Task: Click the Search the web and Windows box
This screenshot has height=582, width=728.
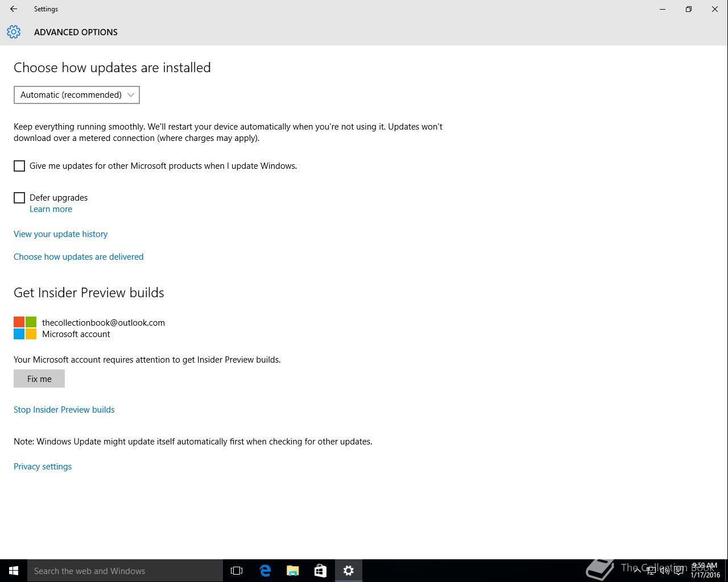Action: point(125,571)
